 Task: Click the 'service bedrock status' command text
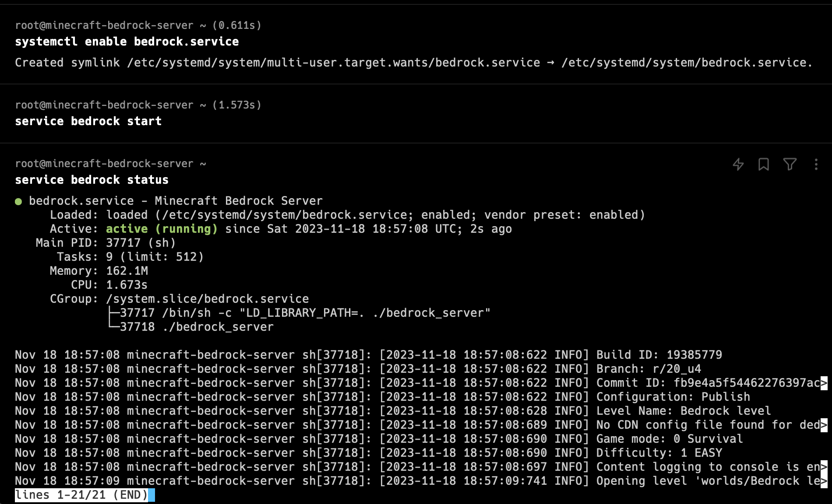tap(92, 180)
